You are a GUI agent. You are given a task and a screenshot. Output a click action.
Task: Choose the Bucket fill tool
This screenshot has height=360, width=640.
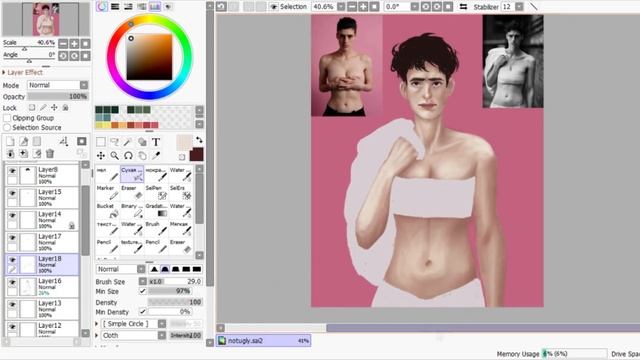tap(108, 211)
